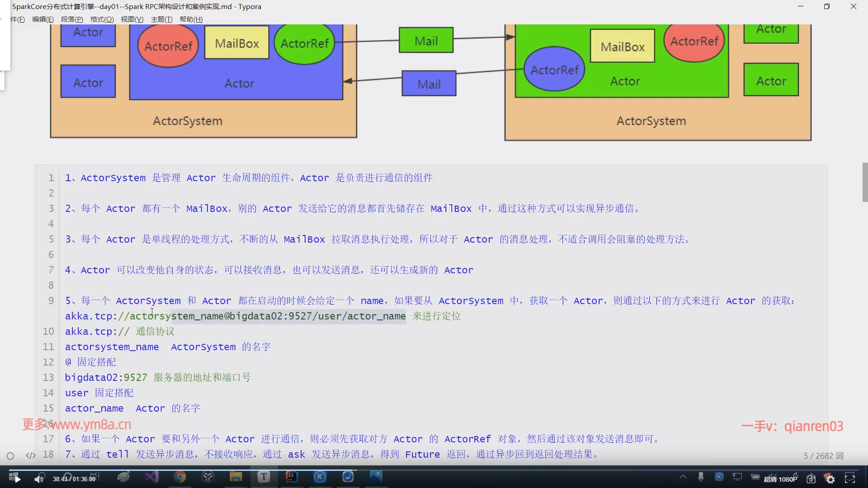The height and width of the screenshot is (488, 868).
Task: Enter fullscreen with the corner-brackets icon
Action: (850, 478)
